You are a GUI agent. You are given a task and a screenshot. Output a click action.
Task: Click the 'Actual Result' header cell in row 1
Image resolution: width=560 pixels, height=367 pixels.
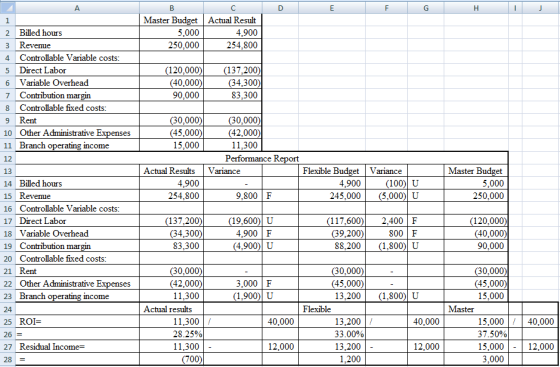[x=233, y=20]
